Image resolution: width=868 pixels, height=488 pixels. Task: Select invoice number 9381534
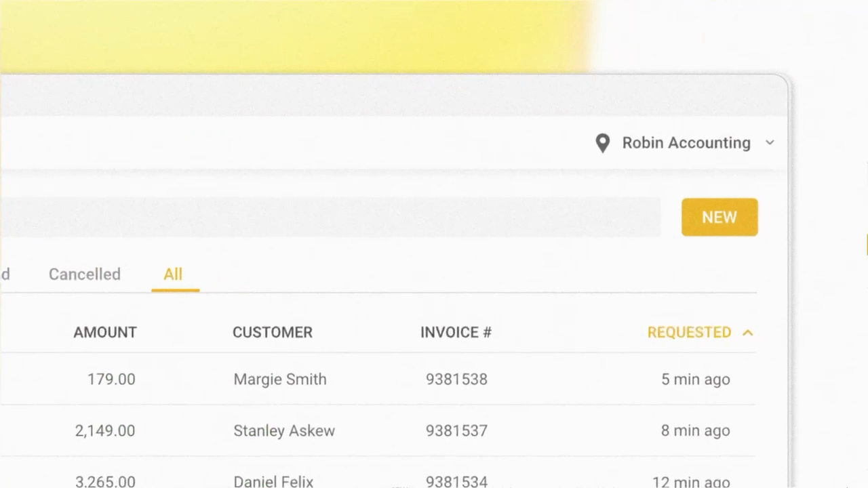[456, 481]
